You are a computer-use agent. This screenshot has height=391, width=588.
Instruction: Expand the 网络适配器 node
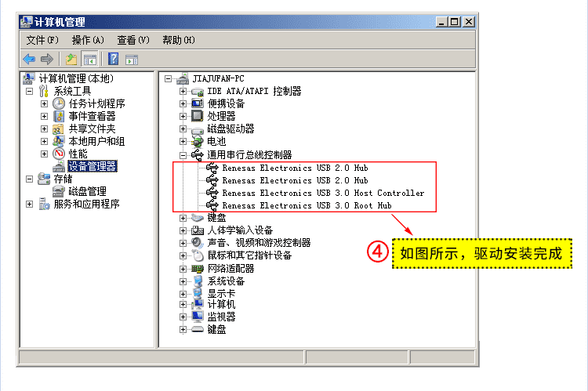tap(183, 269)
